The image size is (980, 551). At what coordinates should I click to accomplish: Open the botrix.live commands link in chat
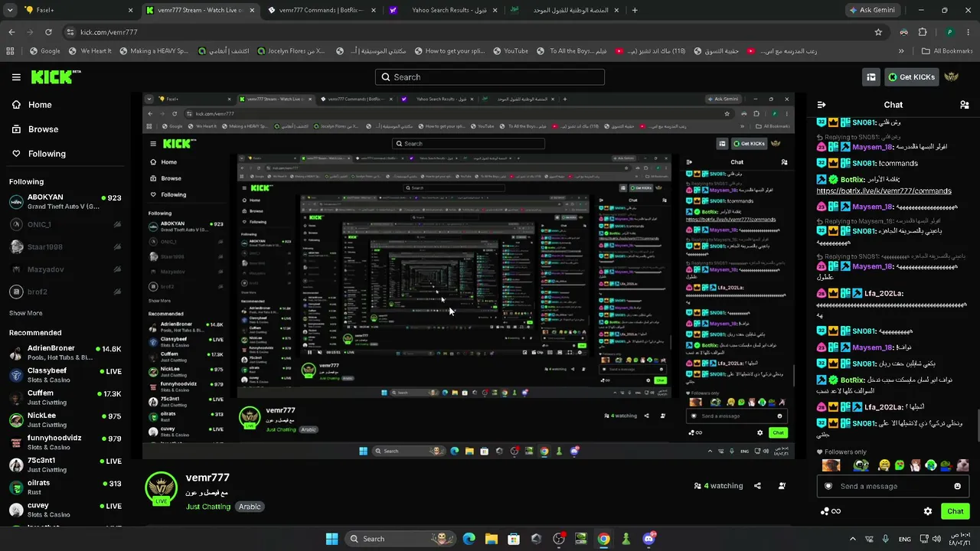pyautogui.click(x=884, y=191)
